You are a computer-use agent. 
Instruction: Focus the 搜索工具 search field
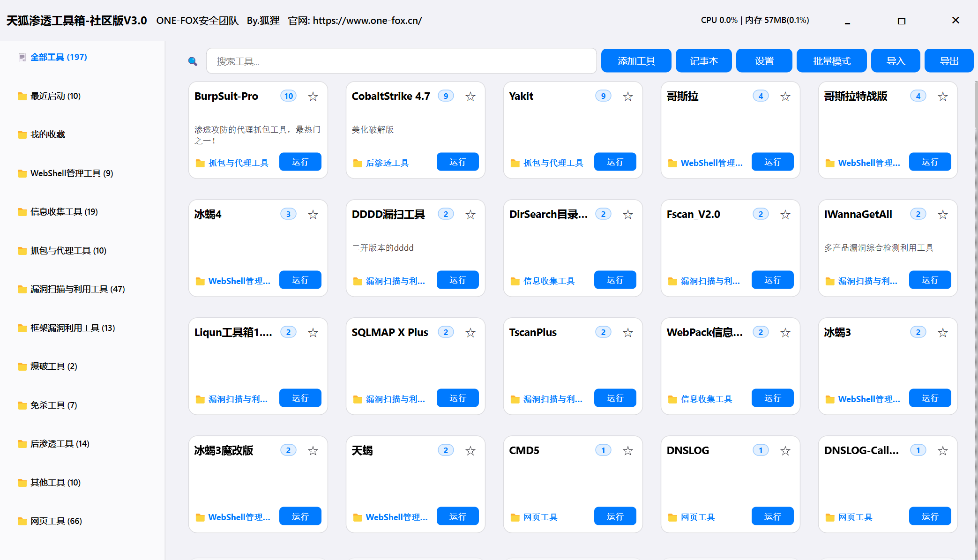click(401, 61)
